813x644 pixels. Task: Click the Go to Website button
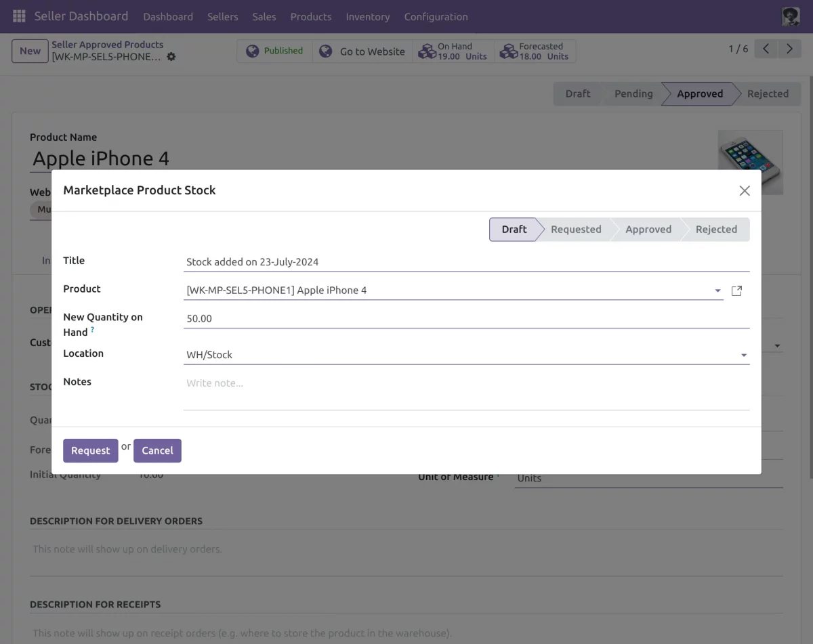tap(362, 51)
